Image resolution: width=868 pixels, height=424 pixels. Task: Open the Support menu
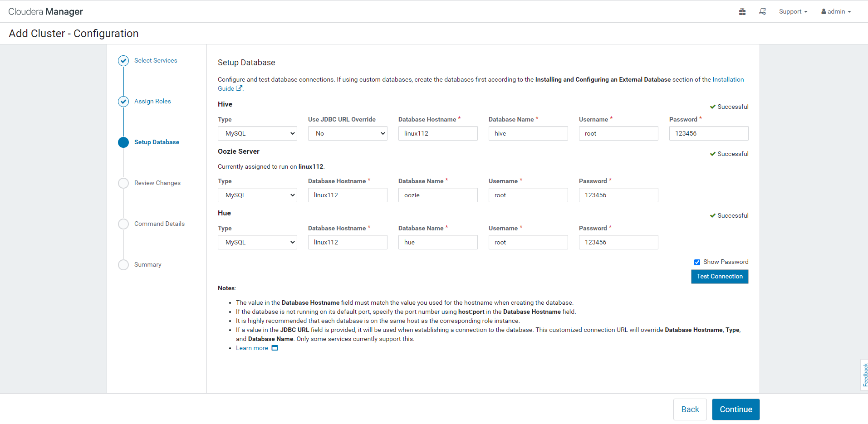[793, 12]
